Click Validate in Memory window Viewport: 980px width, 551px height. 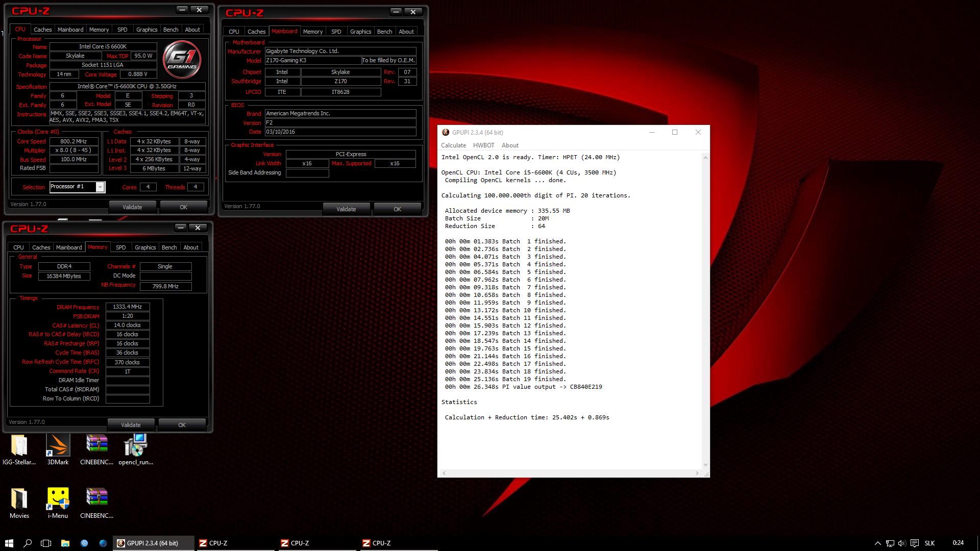(131, 425)
